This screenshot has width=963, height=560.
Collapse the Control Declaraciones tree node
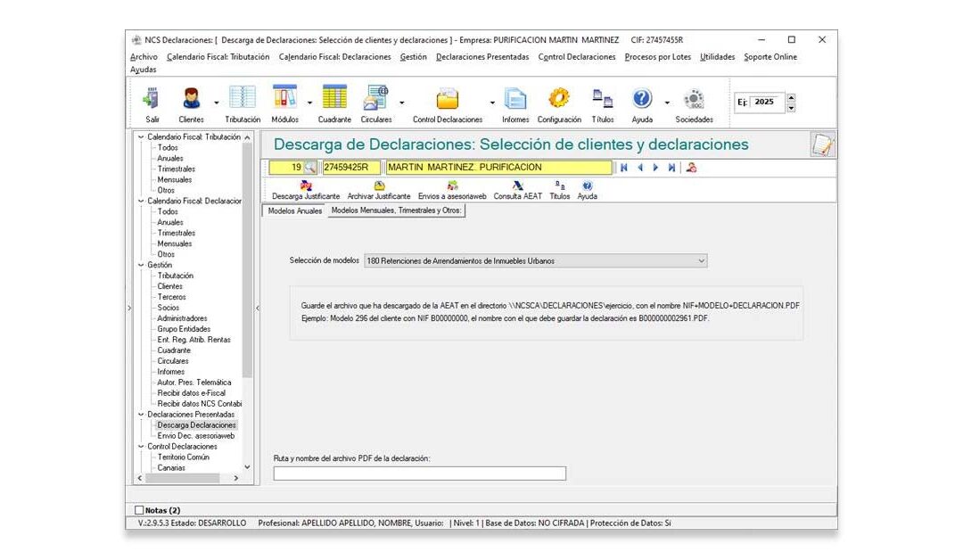141,447
